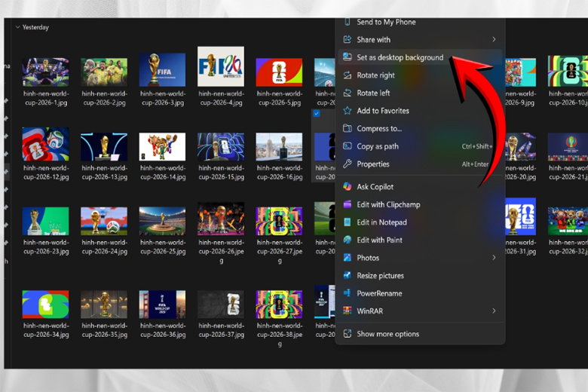Screen dimensions: 588x392
Task: Uncheck the selected file's blue checkbox
Action: click(x=317, y=113)
